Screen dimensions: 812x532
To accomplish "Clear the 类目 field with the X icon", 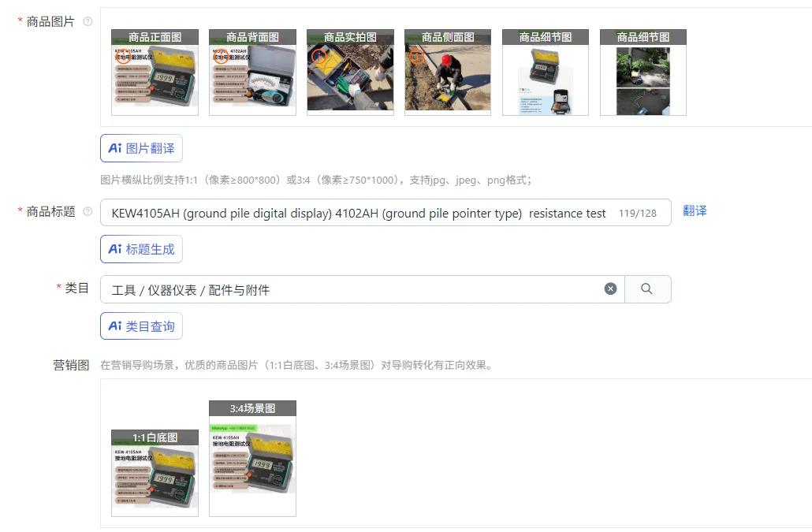I will [x=610, y=288].
